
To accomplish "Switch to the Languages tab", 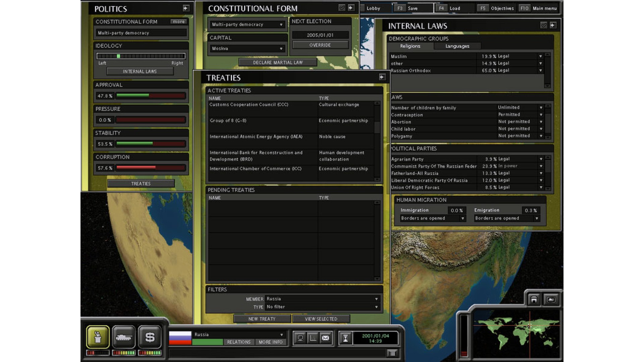I will tap(457, 46).
